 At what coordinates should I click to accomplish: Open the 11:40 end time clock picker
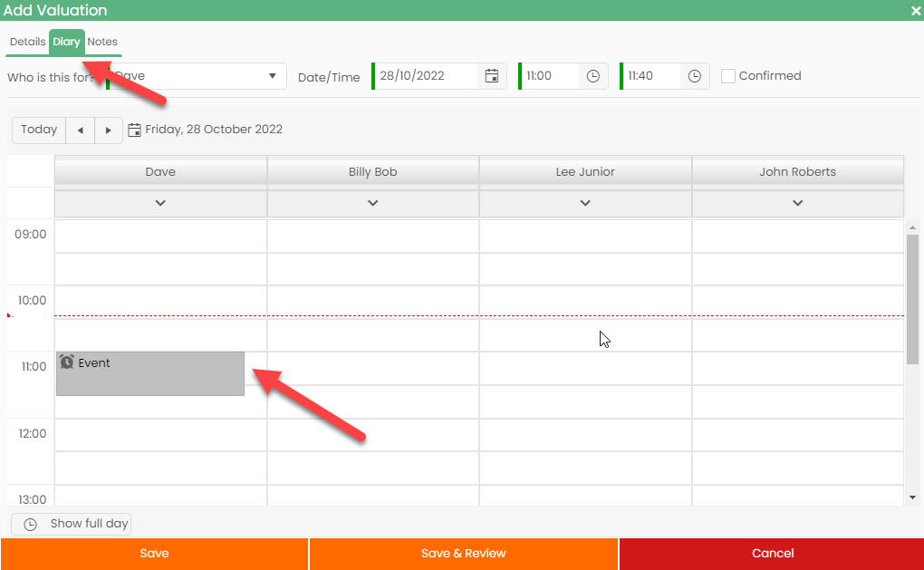click(694, 76)
